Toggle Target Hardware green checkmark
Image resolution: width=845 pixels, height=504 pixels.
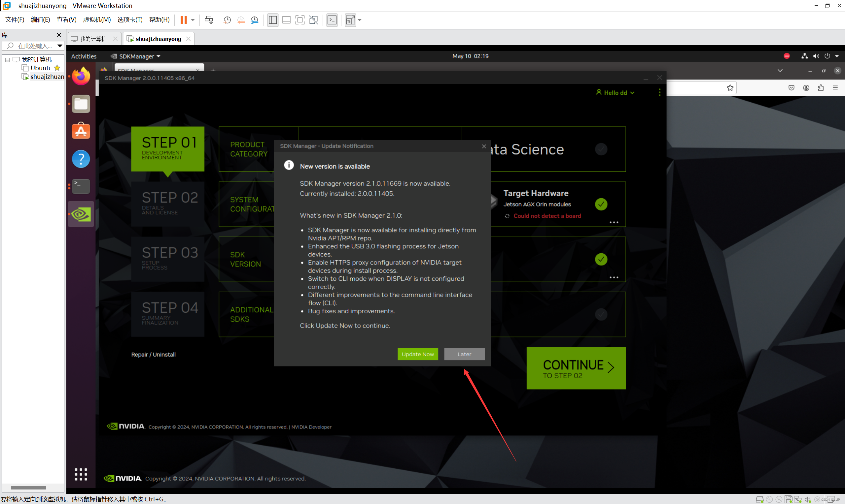click(601, 204)
